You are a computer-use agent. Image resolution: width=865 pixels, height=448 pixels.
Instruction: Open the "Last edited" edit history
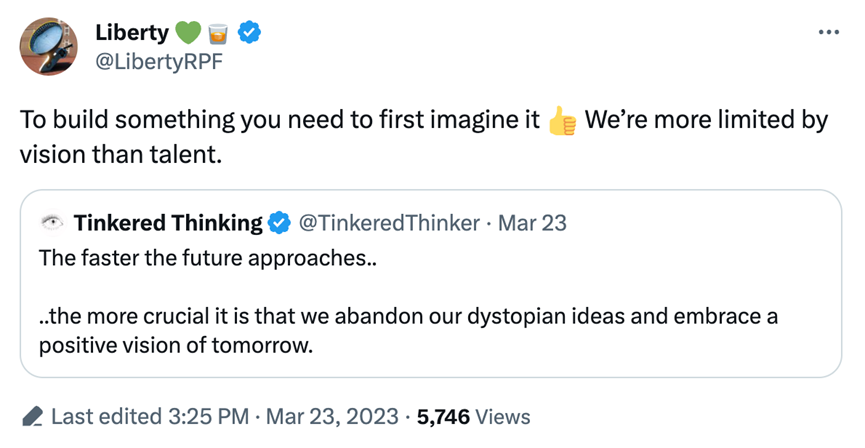[108, 416]
